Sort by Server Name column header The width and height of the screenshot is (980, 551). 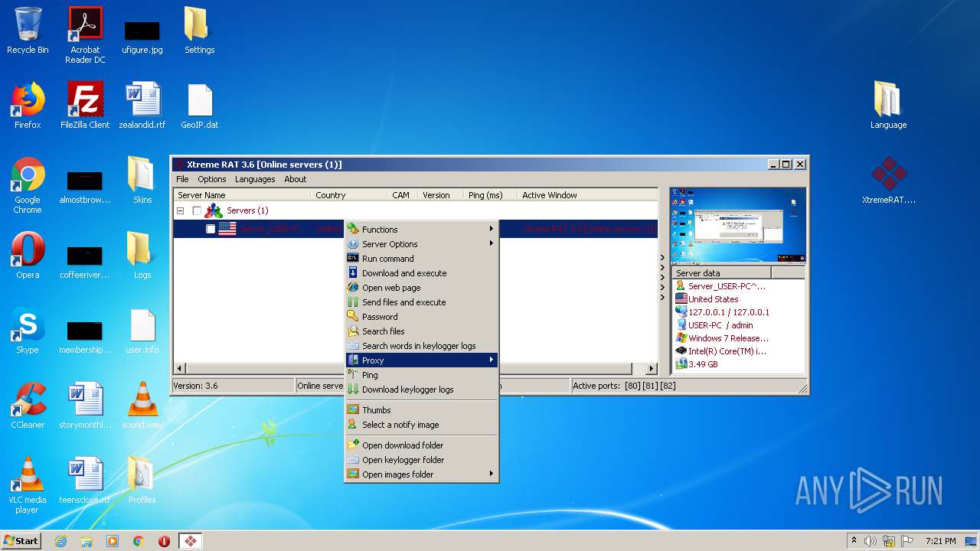pyautogui.click(x=242, y=195)
